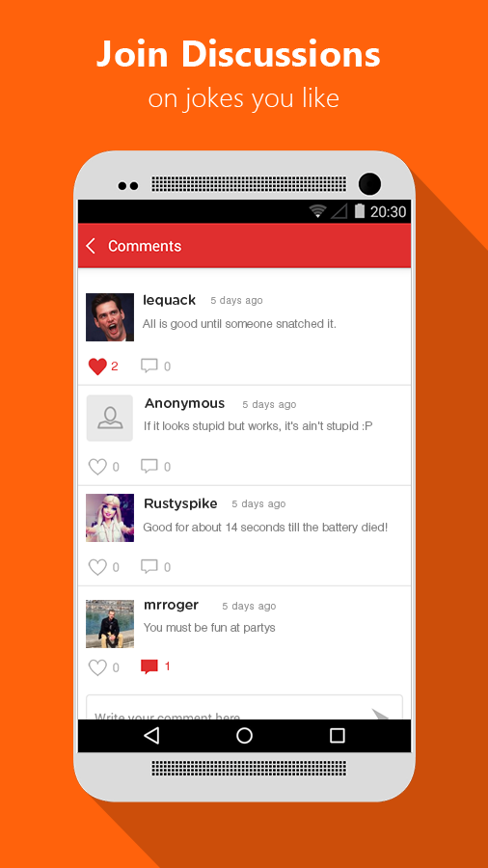The height and width of the screenshot is (868, 488).
Task: Click the username Rustyspike
Action: coord(180,503)
